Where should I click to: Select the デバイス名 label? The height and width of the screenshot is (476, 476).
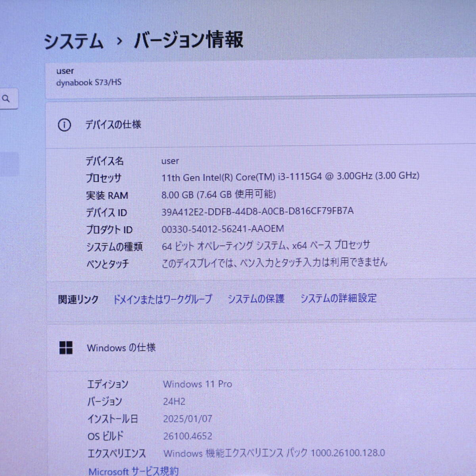pos(105,161)
